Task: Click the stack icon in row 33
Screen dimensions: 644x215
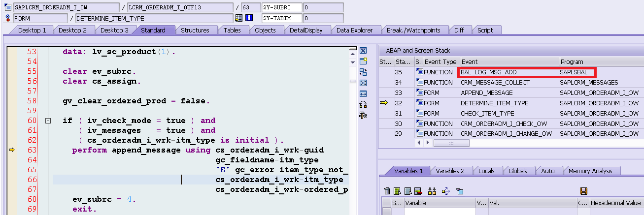Action: 420,93
